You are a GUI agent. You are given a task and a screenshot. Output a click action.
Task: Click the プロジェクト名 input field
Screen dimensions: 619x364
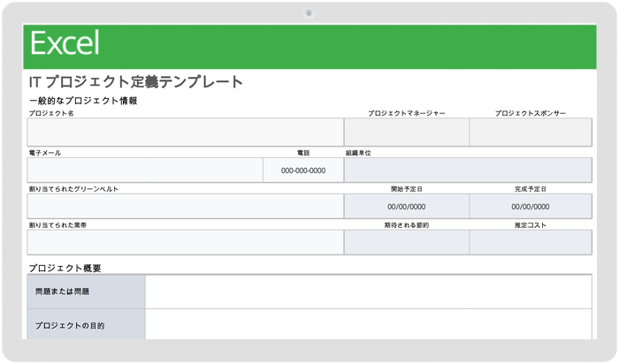click(x=185, y=133)
